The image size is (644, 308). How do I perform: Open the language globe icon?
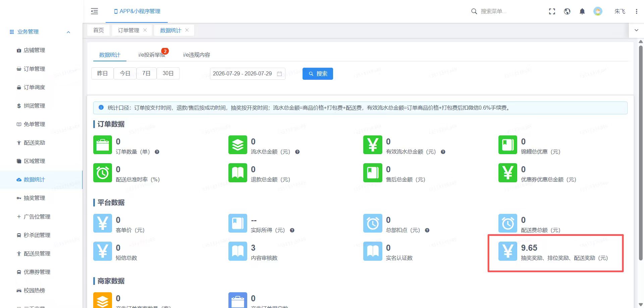[x=567, y=11]
